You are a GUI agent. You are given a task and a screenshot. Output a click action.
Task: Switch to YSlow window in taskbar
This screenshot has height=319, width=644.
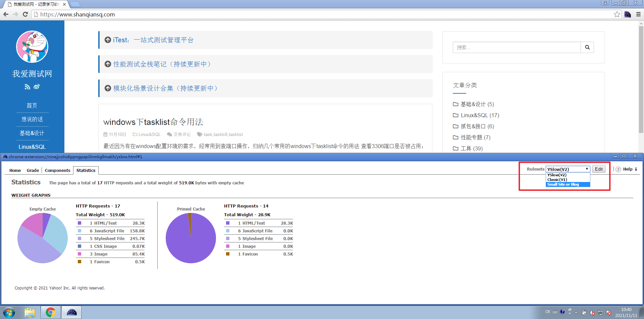(72, 312)
